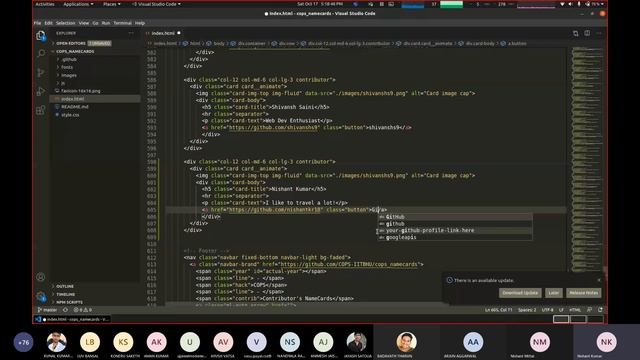Click the master branch status item
Image resolution: width=640 pixels, height=360 pixels.
click(x=48, y=310)
